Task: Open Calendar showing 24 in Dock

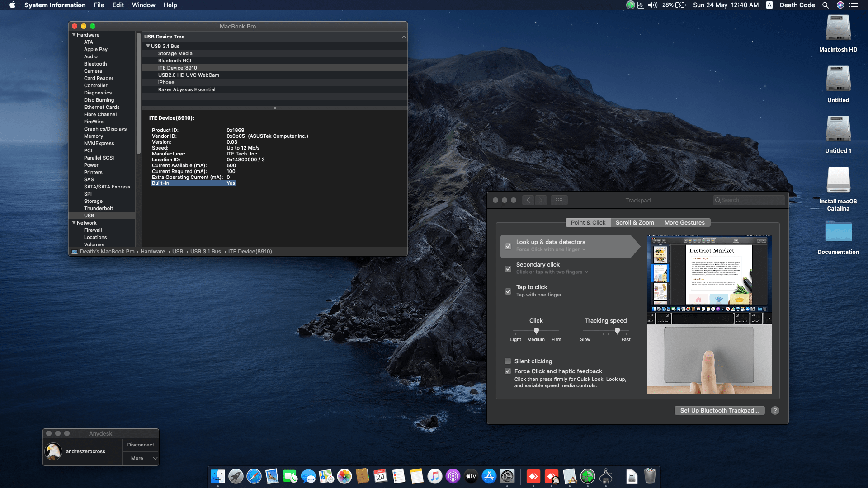Action: [x=381, y=476]
